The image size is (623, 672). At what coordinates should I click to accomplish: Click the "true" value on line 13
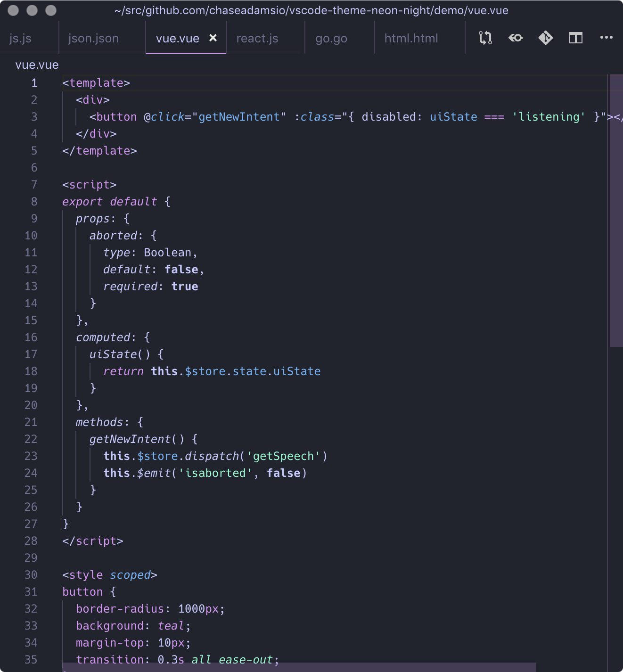(x=185, y=287)
